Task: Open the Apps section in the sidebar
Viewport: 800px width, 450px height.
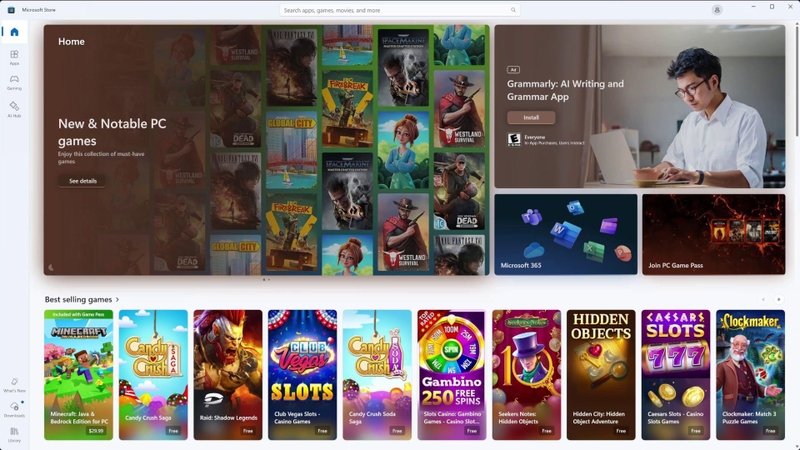Action: pyautogui.click(x=14, y=57)
